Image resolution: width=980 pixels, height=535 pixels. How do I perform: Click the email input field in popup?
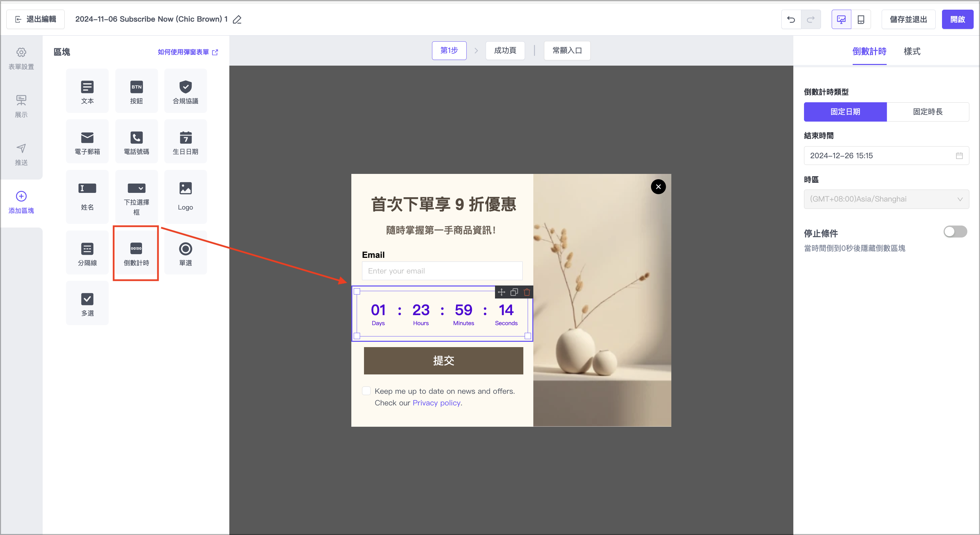[442, 271]
